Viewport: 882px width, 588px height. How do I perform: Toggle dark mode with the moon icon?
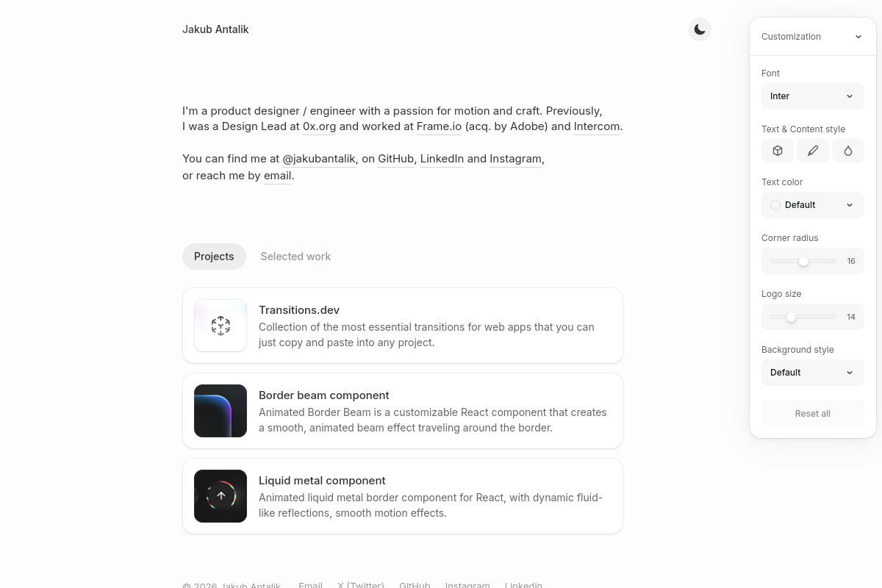coord(700,29)
